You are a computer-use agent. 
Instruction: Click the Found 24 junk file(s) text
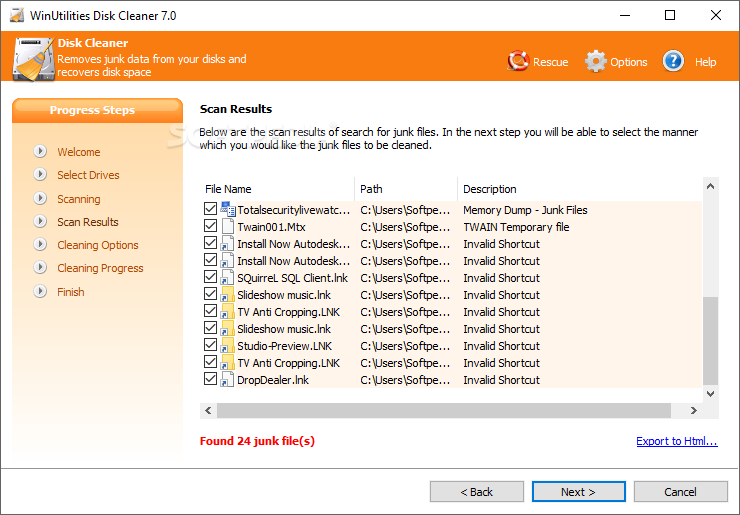click(x=257, y=441)
